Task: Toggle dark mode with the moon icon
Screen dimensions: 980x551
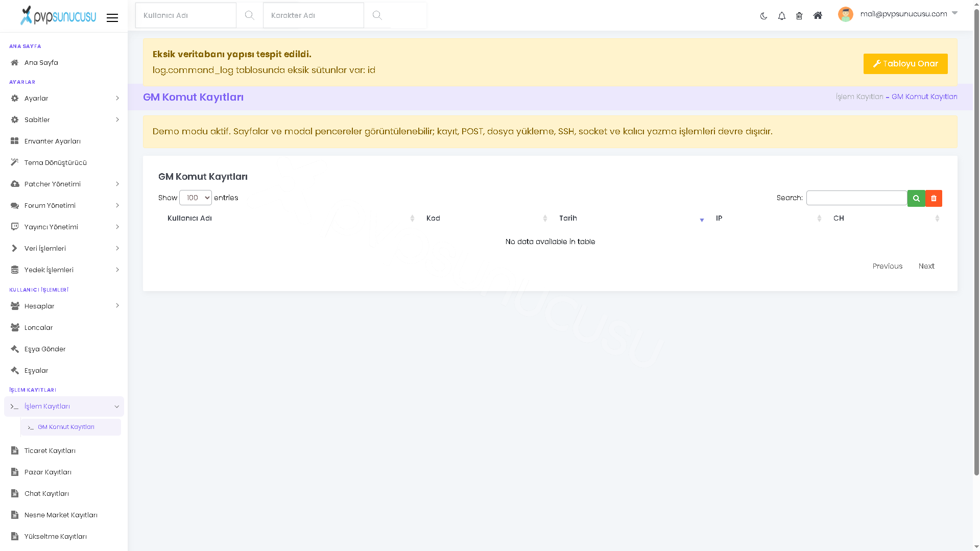Action: coord(763,16)
